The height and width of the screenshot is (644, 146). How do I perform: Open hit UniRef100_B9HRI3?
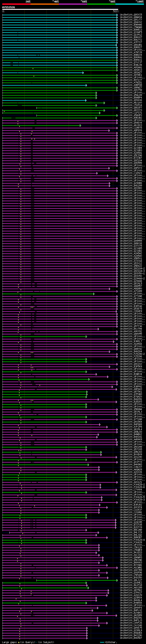pyautogui.click(x=131, y=30)
